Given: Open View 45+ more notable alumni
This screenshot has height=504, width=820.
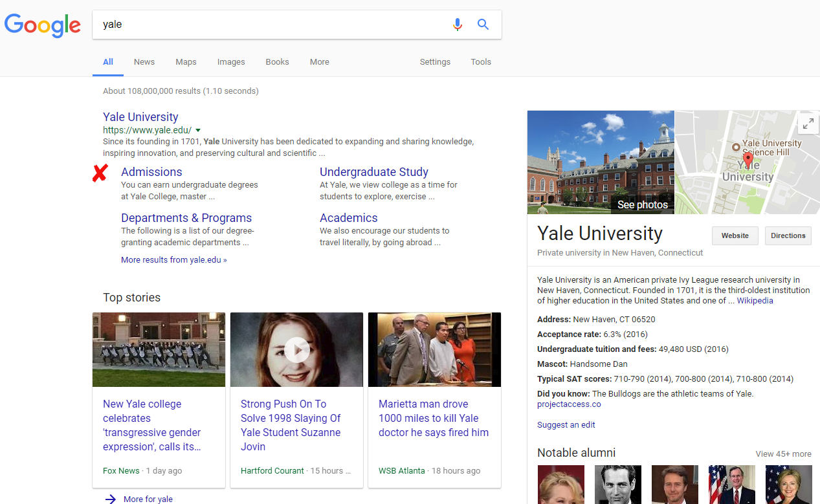Looking at the screenshot, I should tap(783, 454).
